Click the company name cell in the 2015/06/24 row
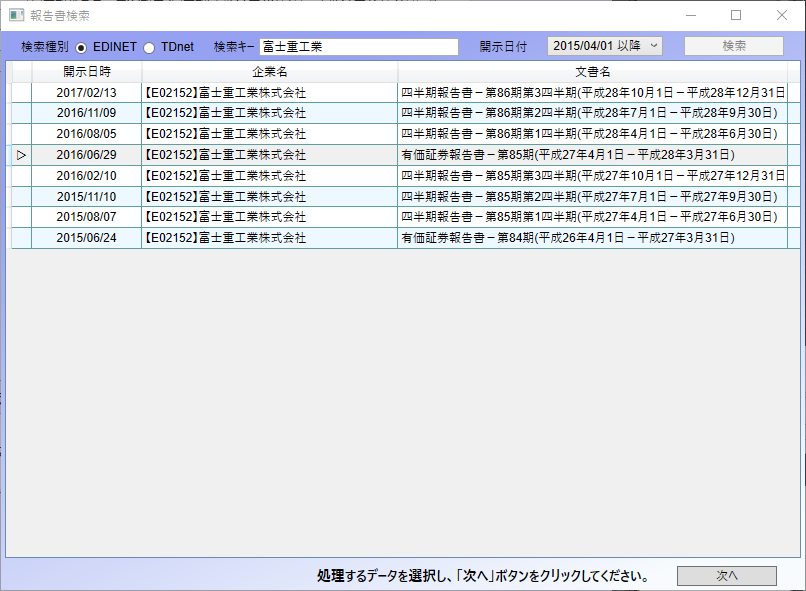The width and height of the screenshot is (806, 591). 269,238
